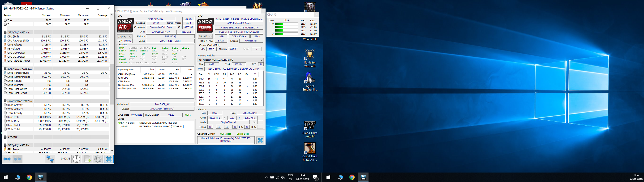Image resolution: width=644 pixels, height=182 pixels.
Task: Select the CPU [#0]: AMD A1... sensor group
Action: tap(20, 32)
